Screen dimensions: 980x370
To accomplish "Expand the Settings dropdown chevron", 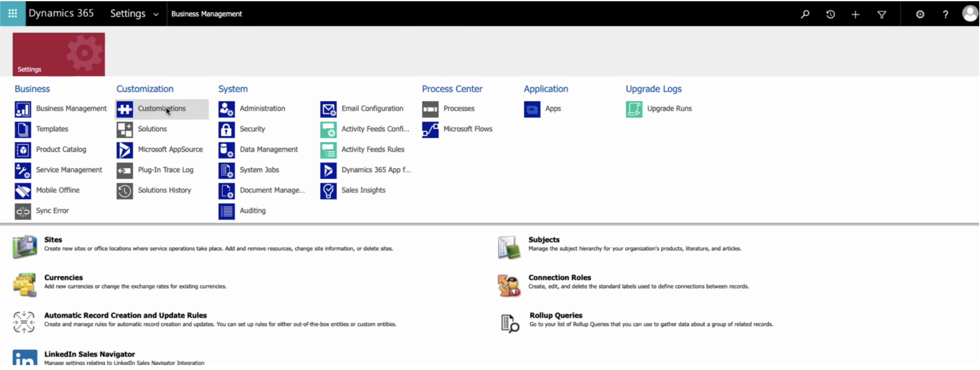I will click(x=156, y=15).
